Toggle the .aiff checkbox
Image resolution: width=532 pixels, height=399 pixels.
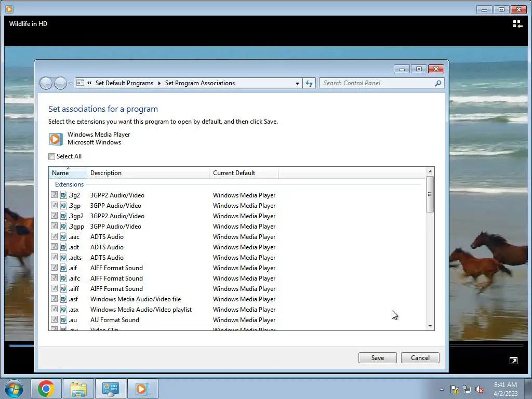pos(54,288)
